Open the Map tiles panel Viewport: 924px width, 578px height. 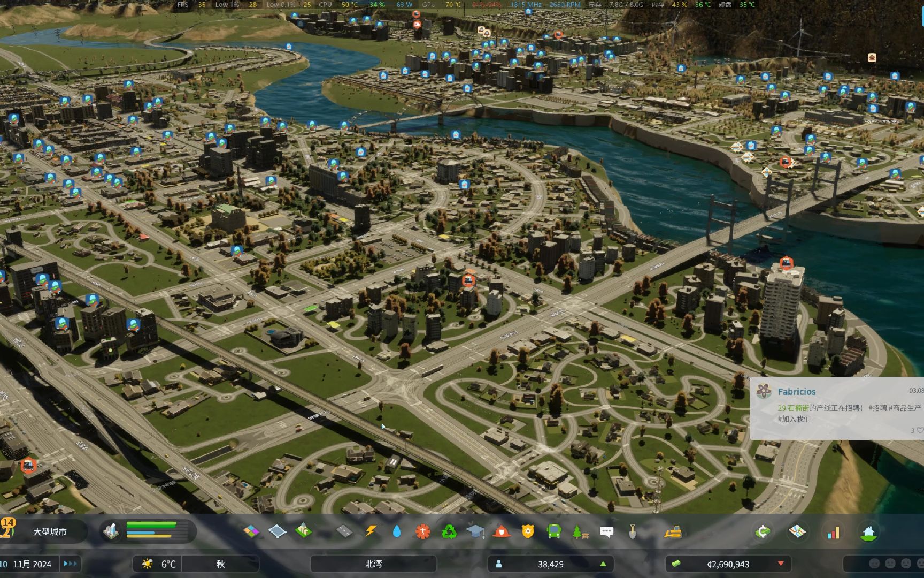pyautogui.click(x=797, y=531)
